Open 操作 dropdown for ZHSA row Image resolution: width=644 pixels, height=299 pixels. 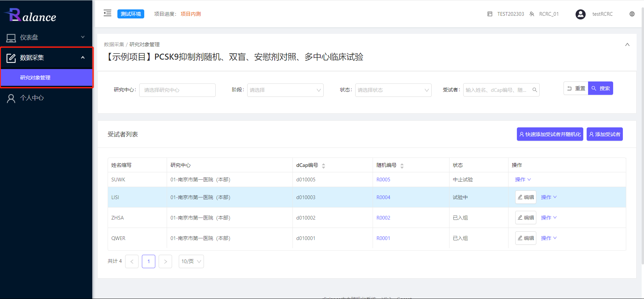click(x=549, y=218)
